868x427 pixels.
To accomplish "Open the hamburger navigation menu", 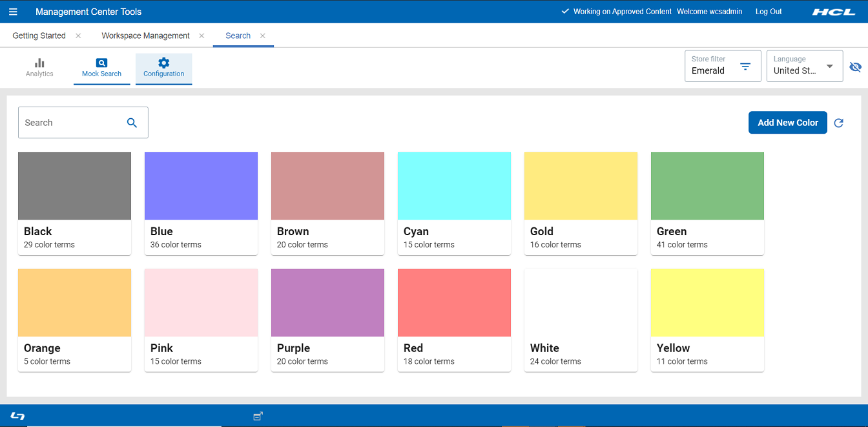I will click(x=13, y=12).
